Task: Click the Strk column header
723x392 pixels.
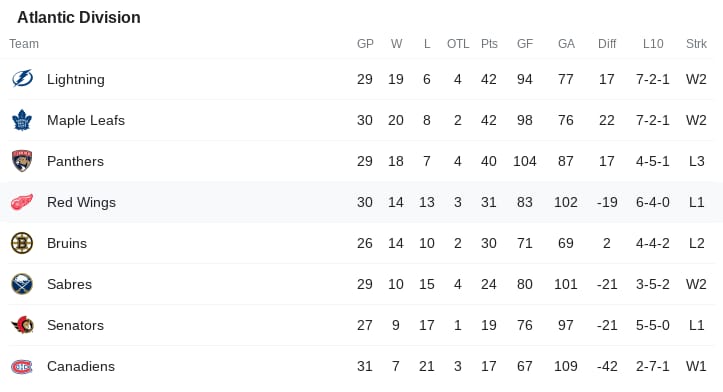Action: pyautogui.click(x=696, y=44)
